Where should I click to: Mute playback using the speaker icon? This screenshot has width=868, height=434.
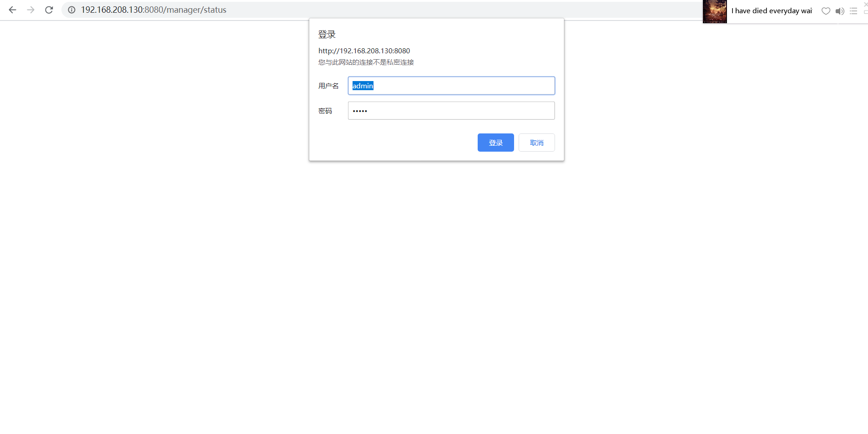point(839,11)
